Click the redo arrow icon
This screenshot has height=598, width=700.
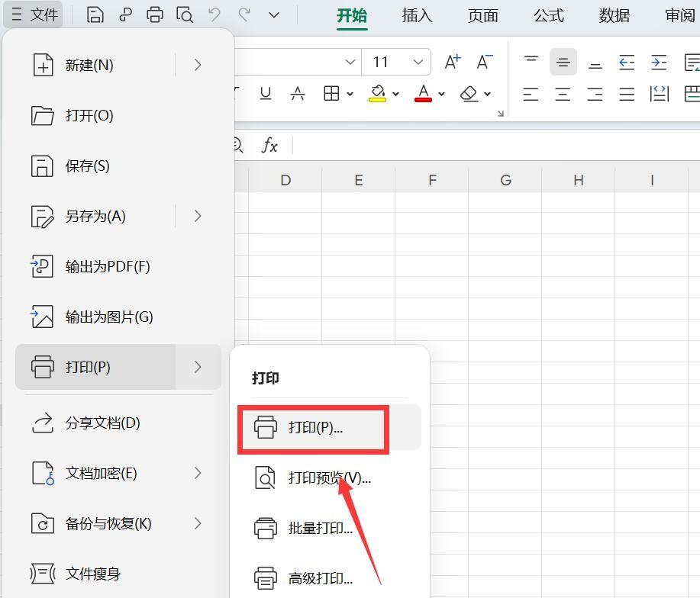(x=244, y=14)
